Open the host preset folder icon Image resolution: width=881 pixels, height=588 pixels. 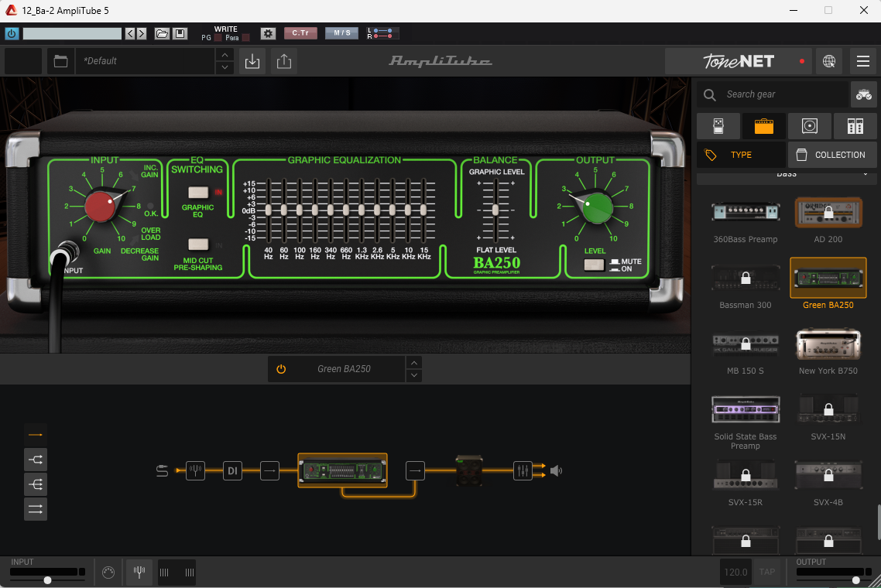tap(162, 34)
